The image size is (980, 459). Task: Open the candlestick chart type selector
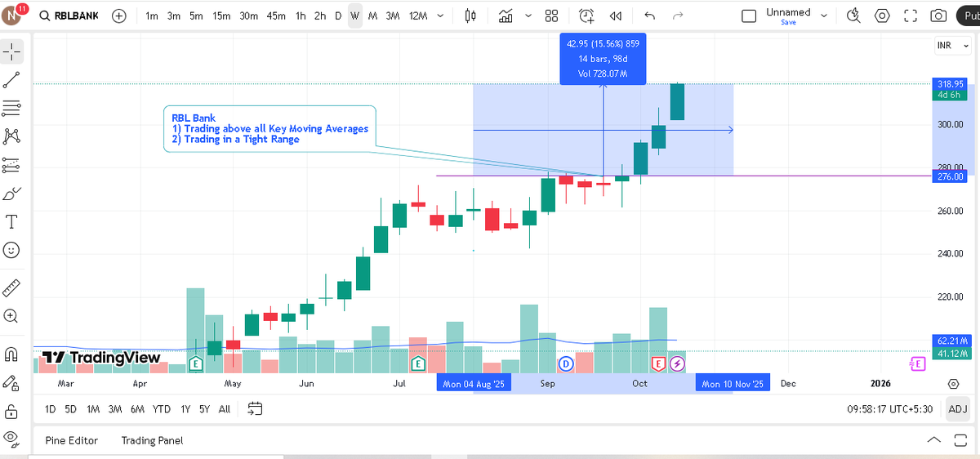click(470, 16)
